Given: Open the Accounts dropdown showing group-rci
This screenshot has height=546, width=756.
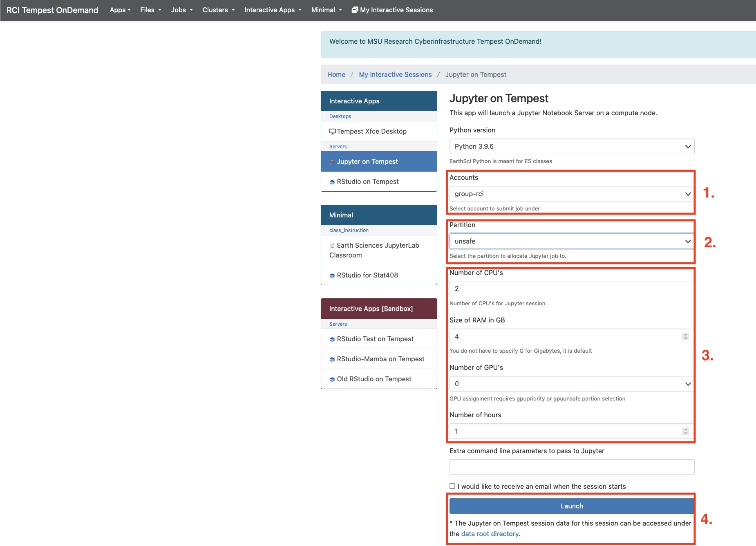Looking at the screenshot, I should coord(572,194).
